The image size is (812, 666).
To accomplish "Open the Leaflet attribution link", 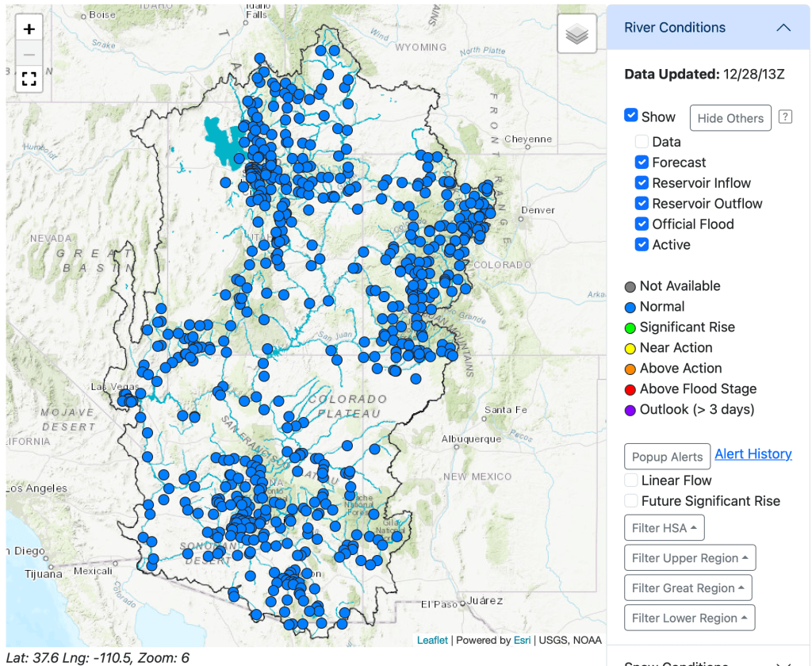I will (x=432, y=640).
